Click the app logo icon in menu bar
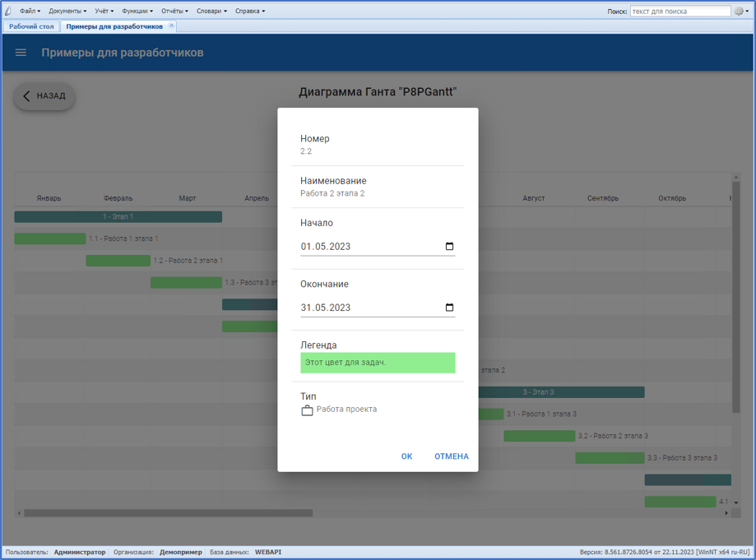Image resolution: width=756 pixels, height=560 pixels. click(x=8, y=12)
